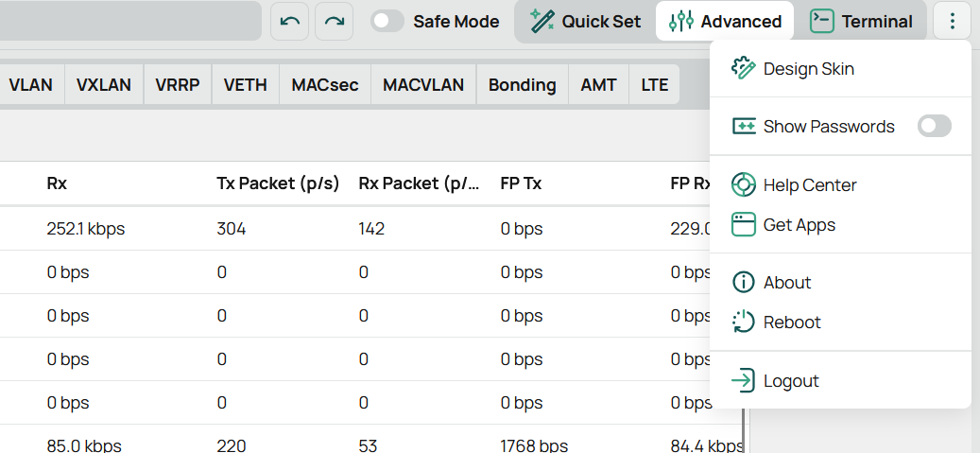The width and height of the screenshot is (980, 453).
Task: Open the MACVLAN tab
Action: click(x=423, y=84)
